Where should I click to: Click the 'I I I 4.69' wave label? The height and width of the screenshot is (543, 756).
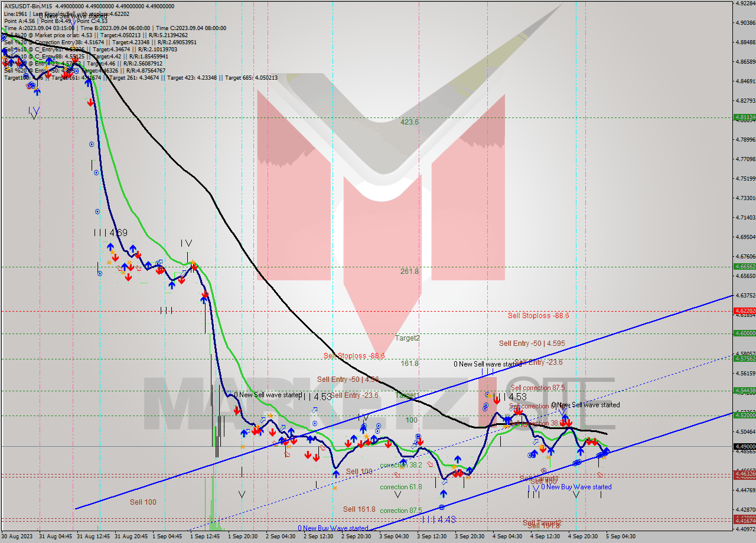tap(110, 233)
